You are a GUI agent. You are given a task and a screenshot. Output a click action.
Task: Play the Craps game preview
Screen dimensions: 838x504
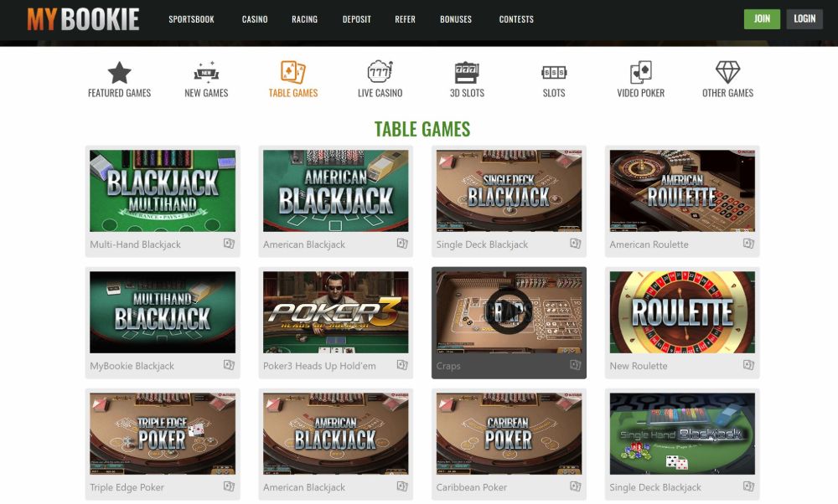click(x=509, y=311)
